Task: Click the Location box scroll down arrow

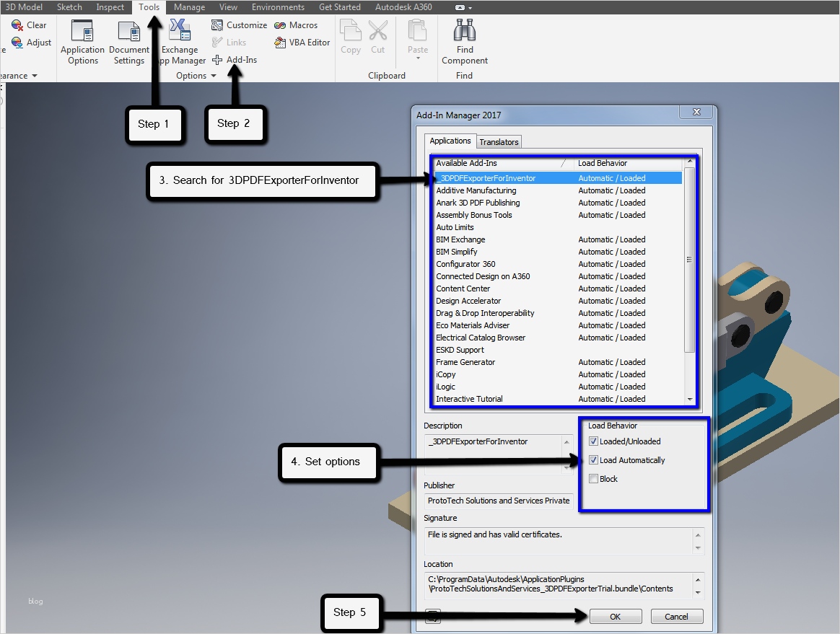Action: 698,592
